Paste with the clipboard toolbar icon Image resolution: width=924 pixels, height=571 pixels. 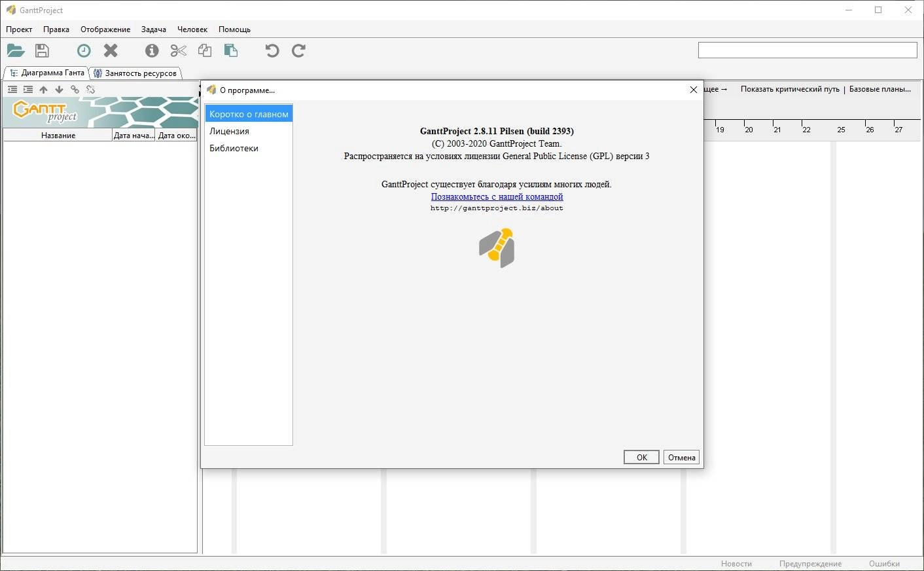coord(230,50)
